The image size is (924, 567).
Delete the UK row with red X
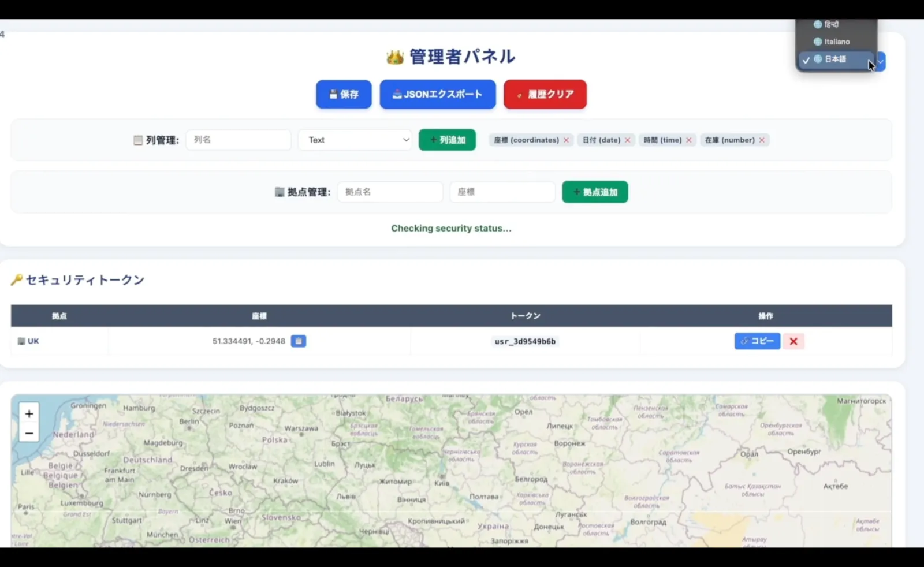point(793,341)
